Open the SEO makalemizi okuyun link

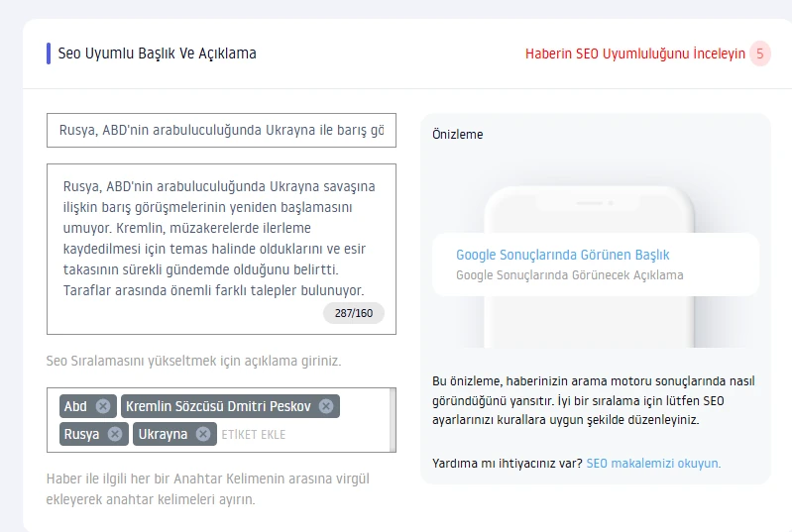653,464
